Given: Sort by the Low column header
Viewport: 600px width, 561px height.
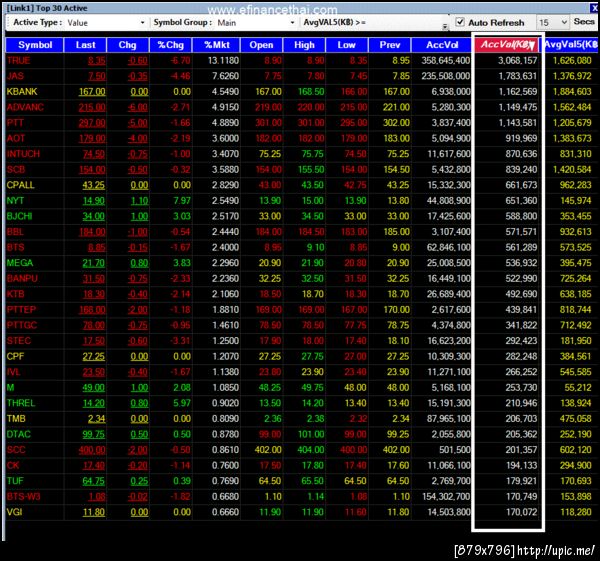Looking at the screenshot, I should [x=347, y=45].
